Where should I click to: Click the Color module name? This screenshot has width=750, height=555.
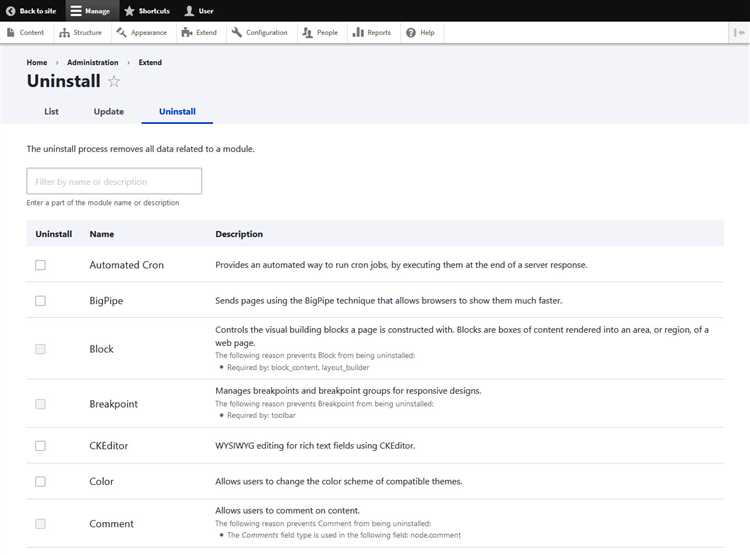101,482
